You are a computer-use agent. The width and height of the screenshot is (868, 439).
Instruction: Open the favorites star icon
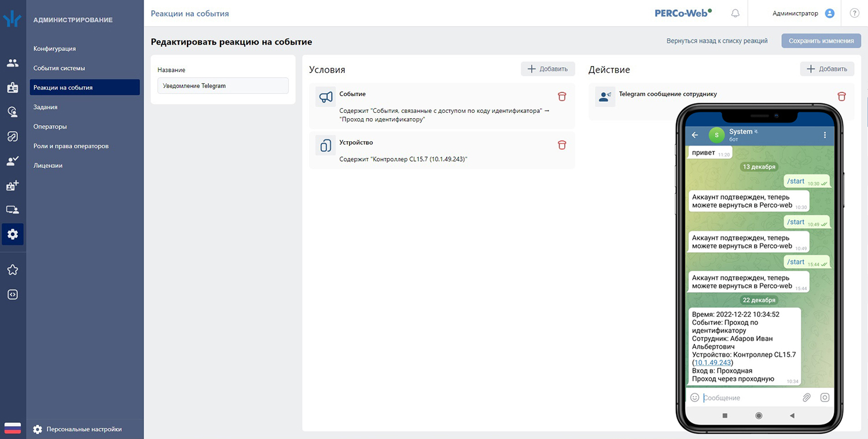click(x=13, y=270)
